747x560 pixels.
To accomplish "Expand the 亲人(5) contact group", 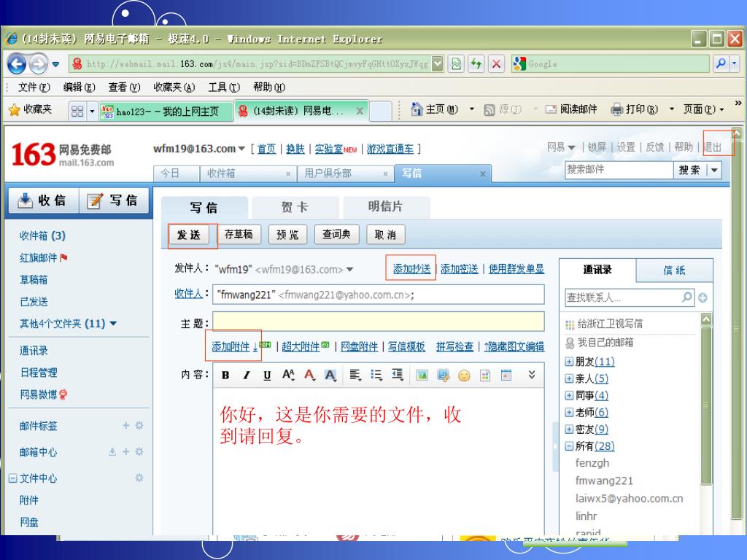I will (x=569, y=378).
